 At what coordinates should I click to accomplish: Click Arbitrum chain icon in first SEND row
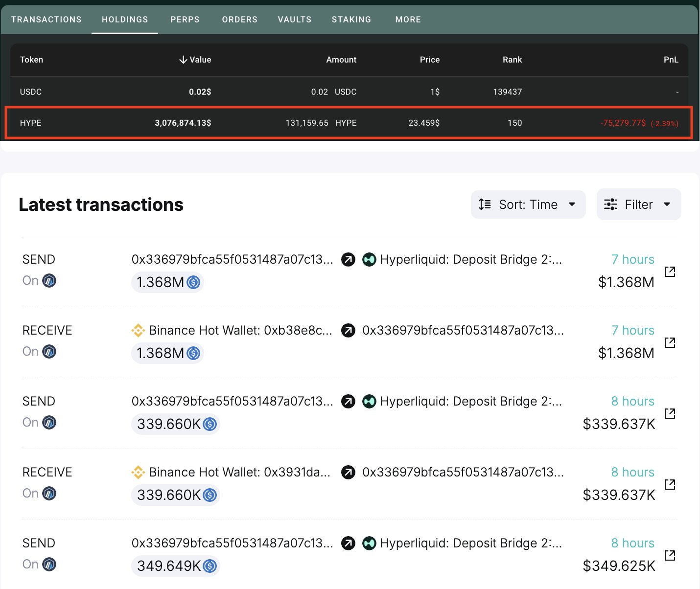(x=49, y=281)
